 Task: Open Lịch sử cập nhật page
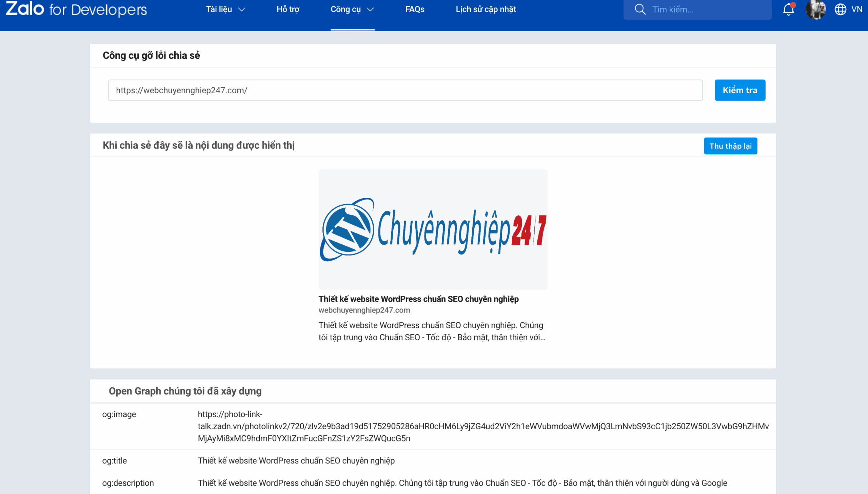pos(486,9)
